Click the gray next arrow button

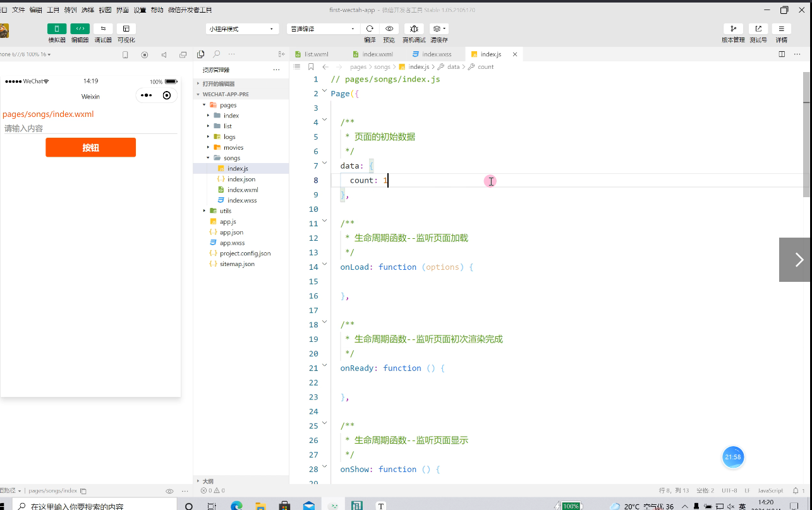pos(796,260)
